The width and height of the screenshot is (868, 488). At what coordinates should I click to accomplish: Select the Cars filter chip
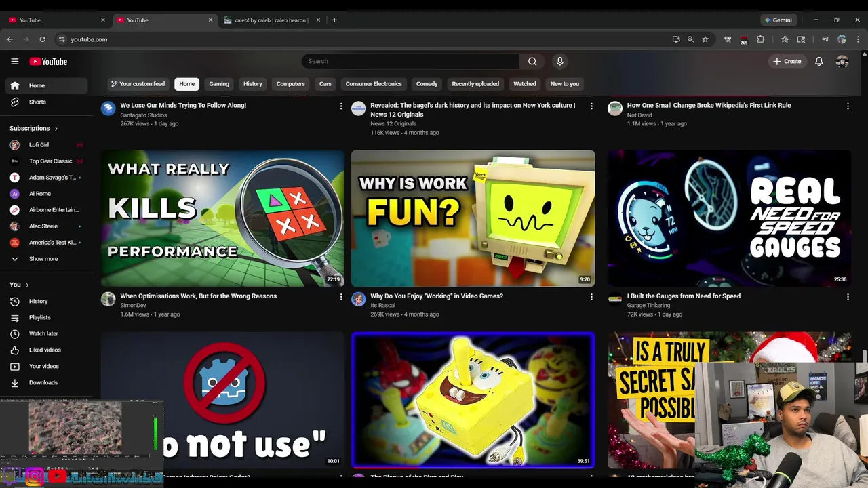tap(325, 84)
